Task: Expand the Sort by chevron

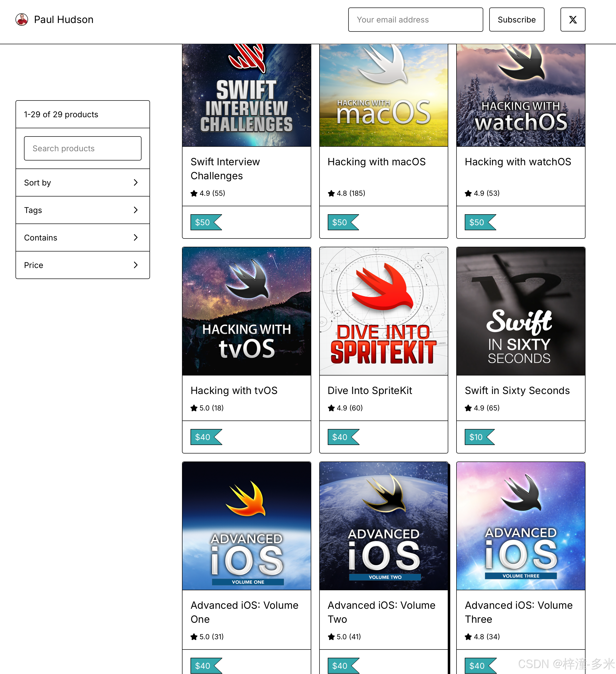Action: point(135,182)
